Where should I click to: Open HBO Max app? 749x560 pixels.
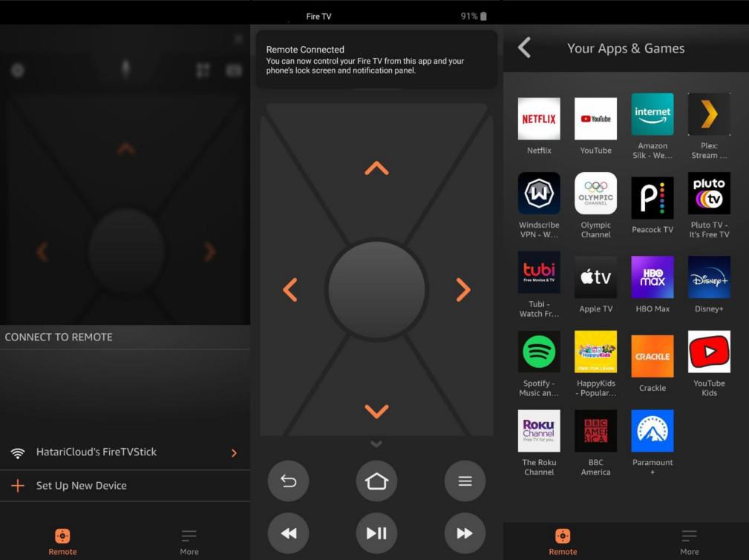652,277
